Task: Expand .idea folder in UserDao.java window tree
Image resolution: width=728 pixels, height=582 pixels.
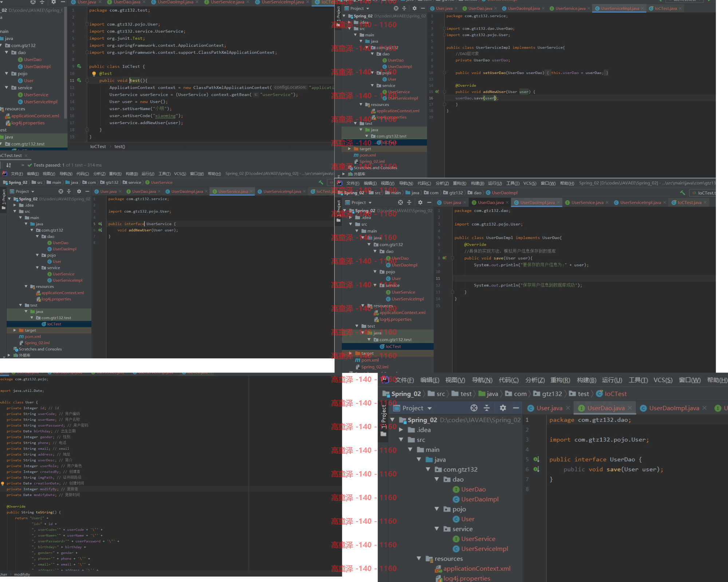Action: (401, 430)
